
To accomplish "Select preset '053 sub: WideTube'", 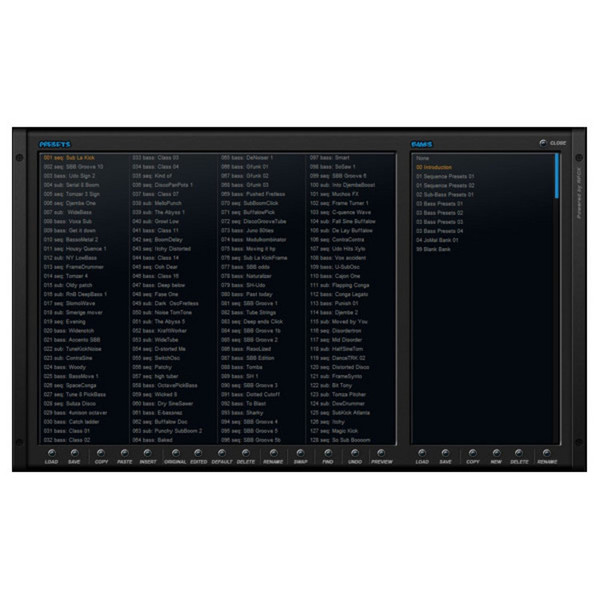I will [155, 340].
